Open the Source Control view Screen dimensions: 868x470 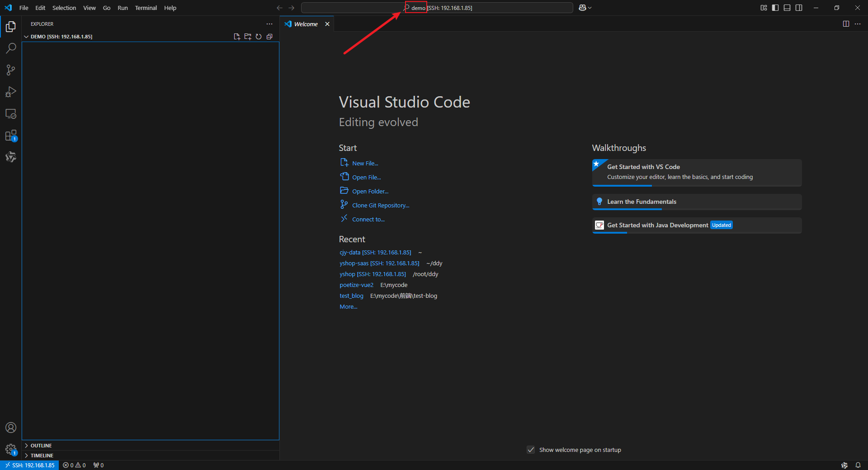(11, 70)
